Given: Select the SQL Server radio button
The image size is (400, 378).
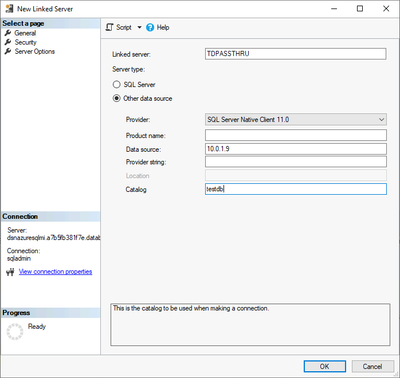Looking at the screenshot, I should tap(116, 84).
